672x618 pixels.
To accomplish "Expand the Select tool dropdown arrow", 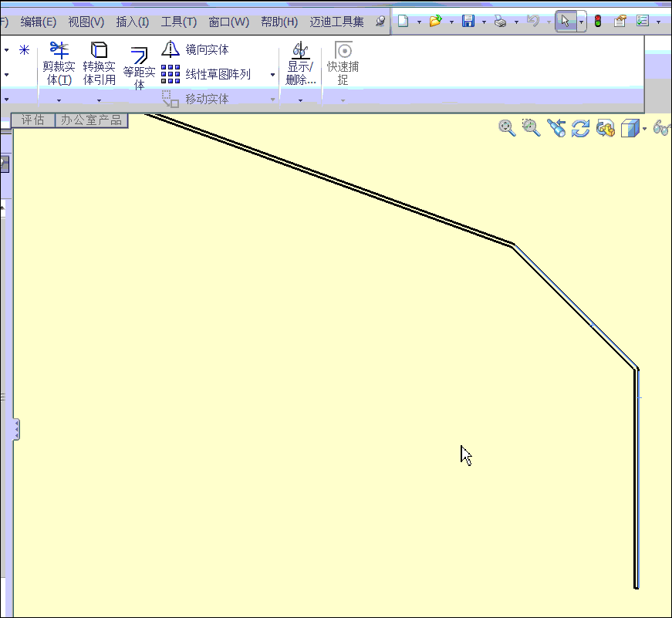I will click(581, 22).
